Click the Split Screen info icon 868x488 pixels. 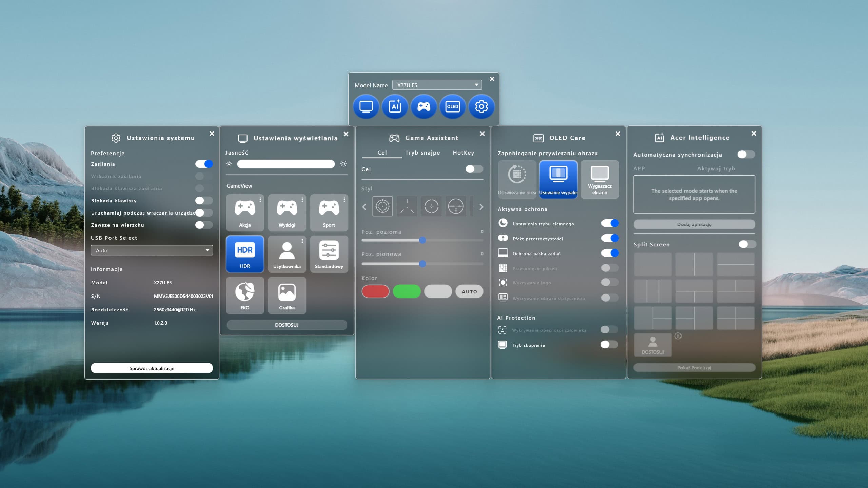(678, 336)
